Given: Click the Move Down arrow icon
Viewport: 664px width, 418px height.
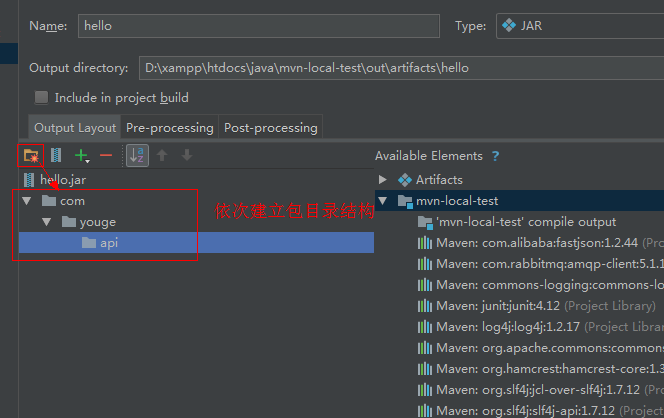Looking at the screenshot, I should [187, 155].
